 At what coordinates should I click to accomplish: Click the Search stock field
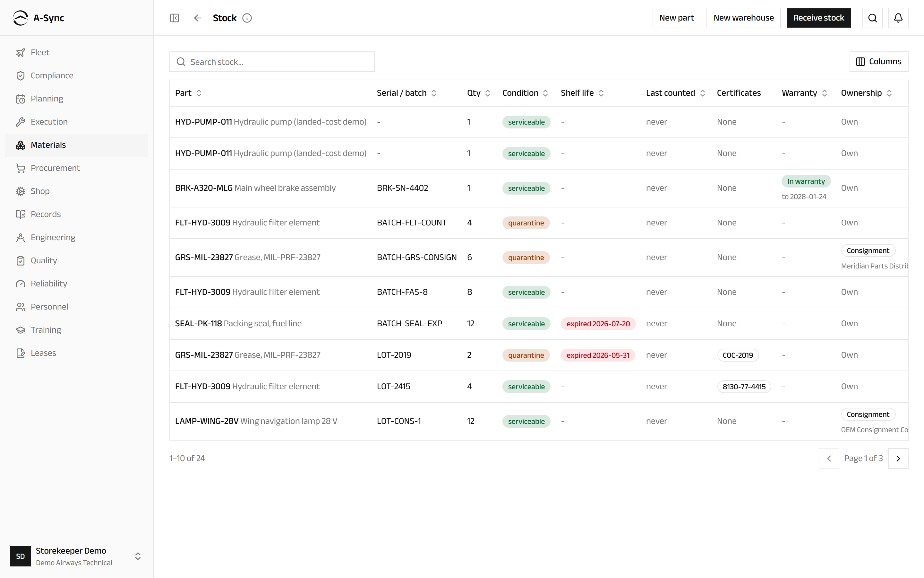272,62
